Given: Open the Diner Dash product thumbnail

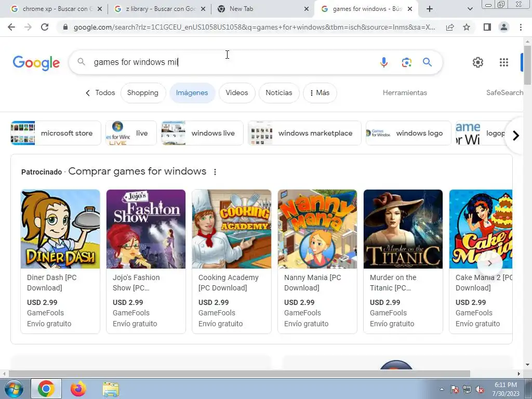Looking at the screenshot, I should (x=60, y=229).
